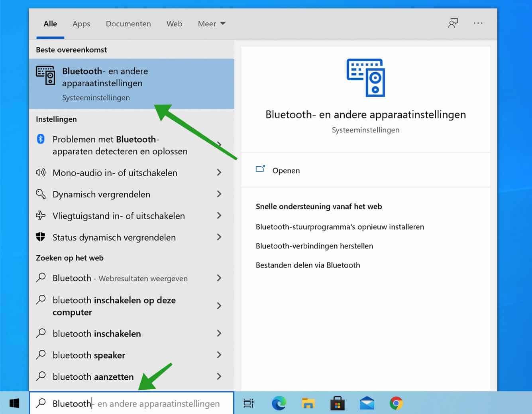Open the Microsoft Store taskbar icon
Image resolution: width=532 pixels, height=414 pixels.
(x=337, y=403)
